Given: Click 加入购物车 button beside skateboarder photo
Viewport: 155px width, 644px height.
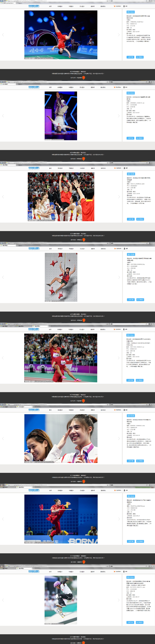Looking at the screenshot, I should click(x=140, y=622).
